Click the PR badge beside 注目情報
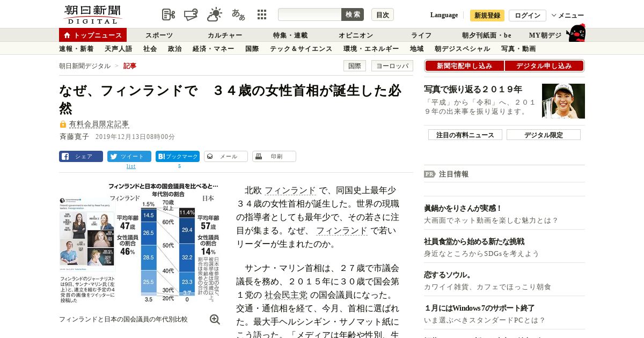 (429, 174)
